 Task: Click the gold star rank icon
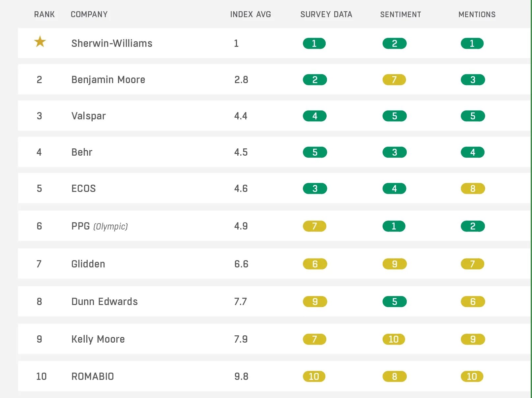click(x=40, y=42)
